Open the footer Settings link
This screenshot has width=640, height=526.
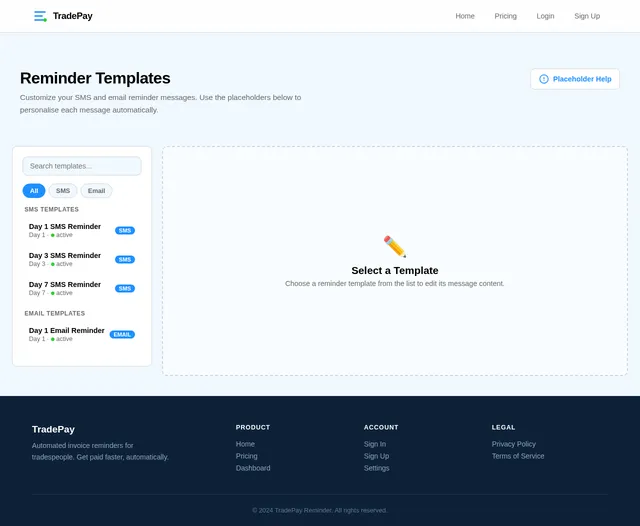[x=376, y=468]
